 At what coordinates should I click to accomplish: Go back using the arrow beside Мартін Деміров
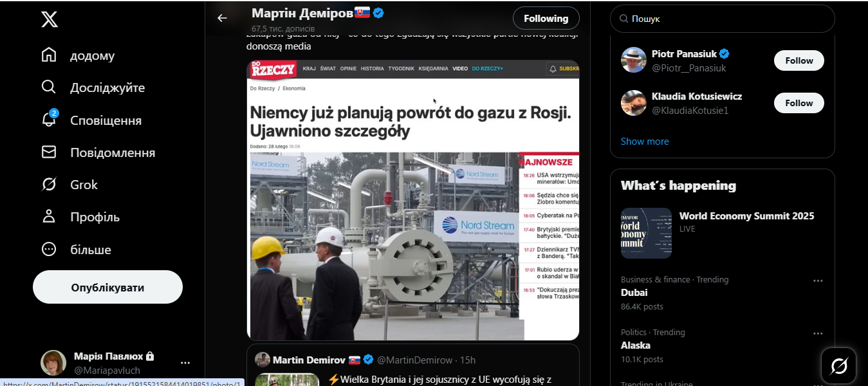tap(222, 18)
